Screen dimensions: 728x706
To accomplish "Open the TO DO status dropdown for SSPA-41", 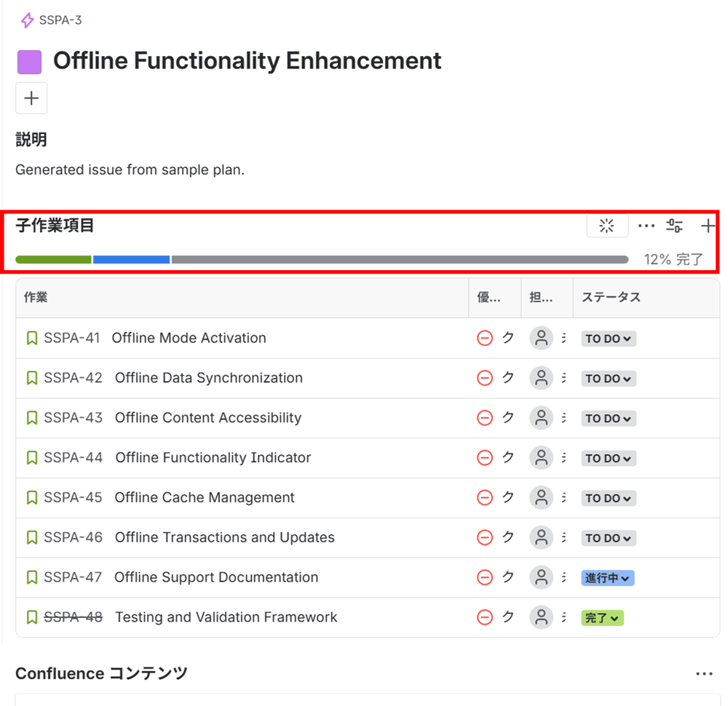I will (608, 338).
